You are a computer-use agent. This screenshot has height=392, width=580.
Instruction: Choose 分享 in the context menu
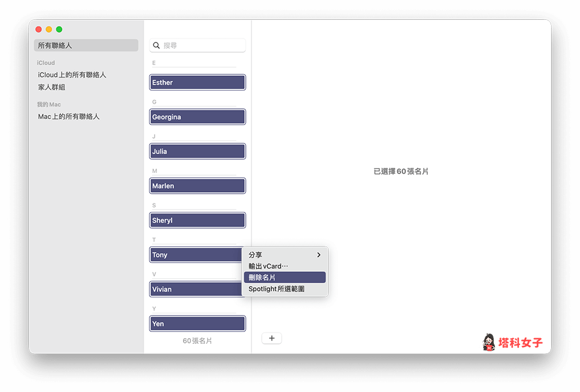[284, 255]
